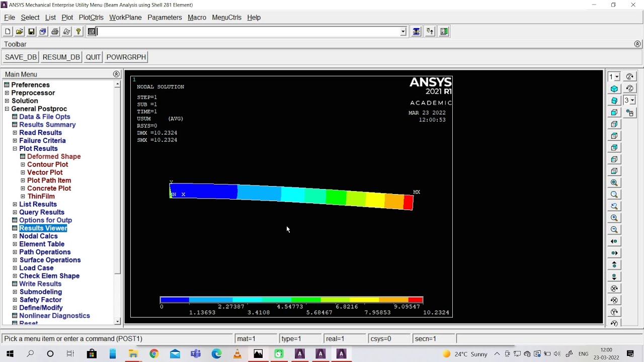Click the Contact Manager icon
The width and height of the screenshot is (644, 362).
[x=444, y=32]
